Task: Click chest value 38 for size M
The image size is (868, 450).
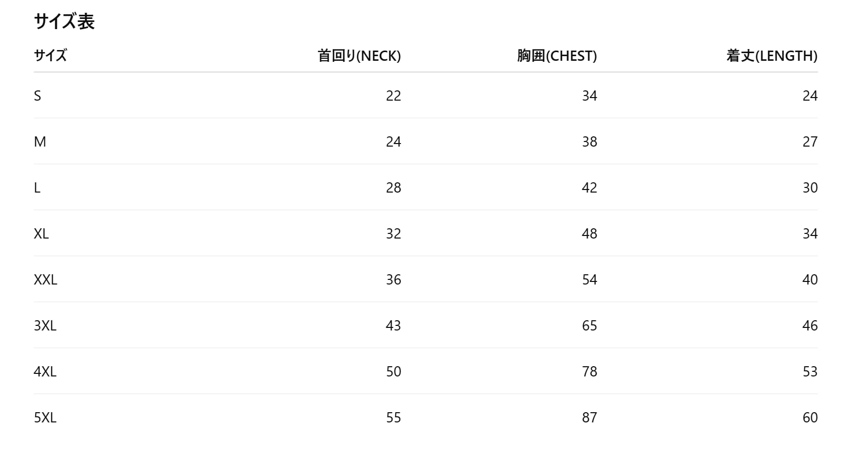Action: tap(589, 141)
